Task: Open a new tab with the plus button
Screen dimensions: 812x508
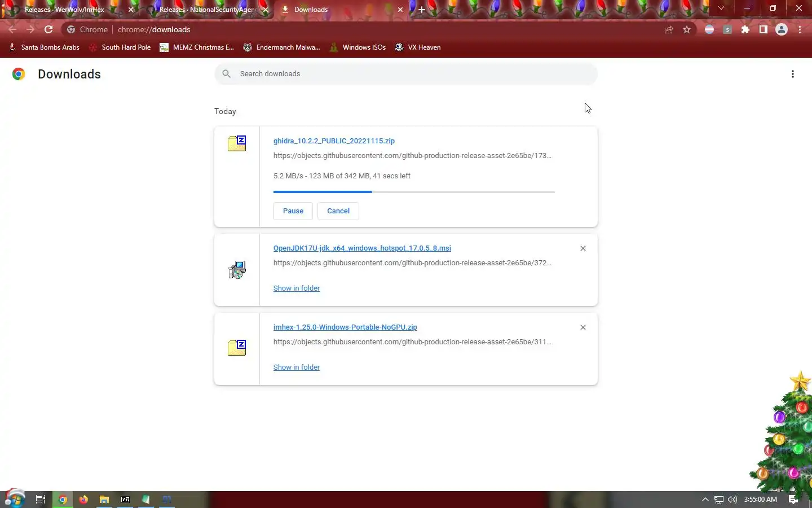Action: point(422,10)
